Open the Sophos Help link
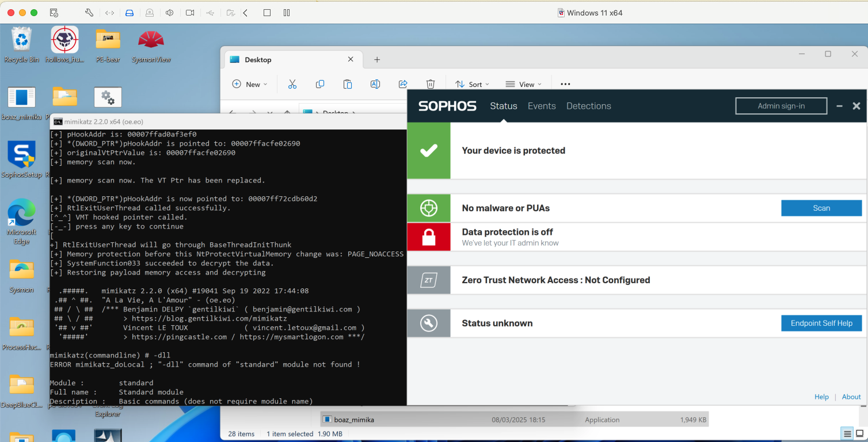868x442 pixels. [821, 397]
